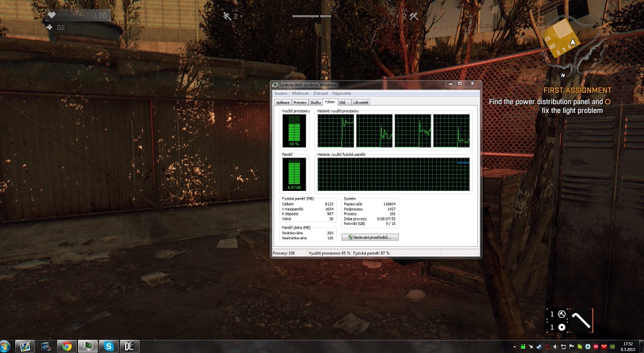Open the clock showing 17:52
Image resolution: width=644 pixels, height=353 pixels.
628,347
